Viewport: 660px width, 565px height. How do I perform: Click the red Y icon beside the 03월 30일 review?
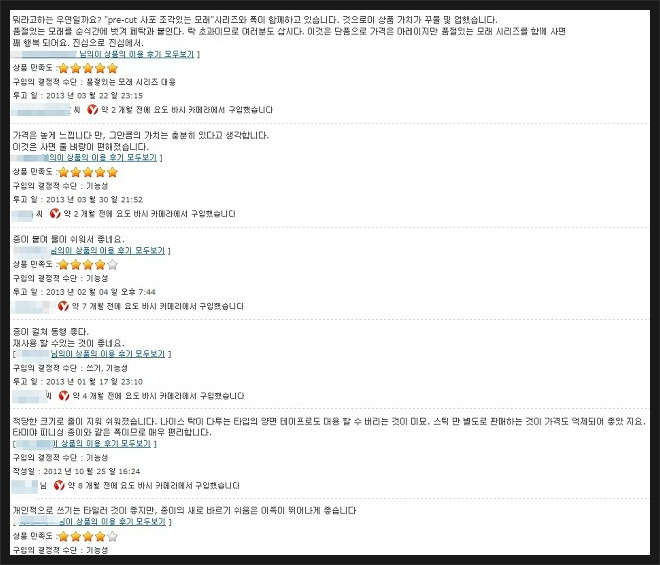coord(55,214)
